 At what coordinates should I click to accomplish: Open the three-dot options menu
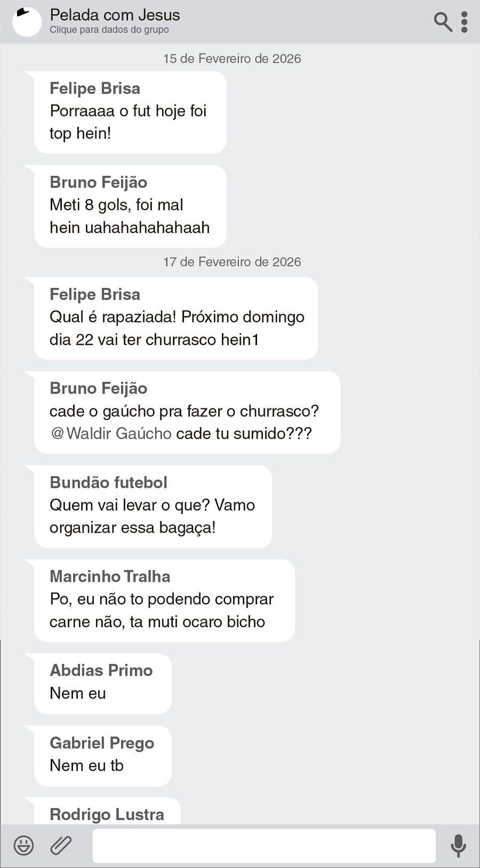[x=465, y=22]
